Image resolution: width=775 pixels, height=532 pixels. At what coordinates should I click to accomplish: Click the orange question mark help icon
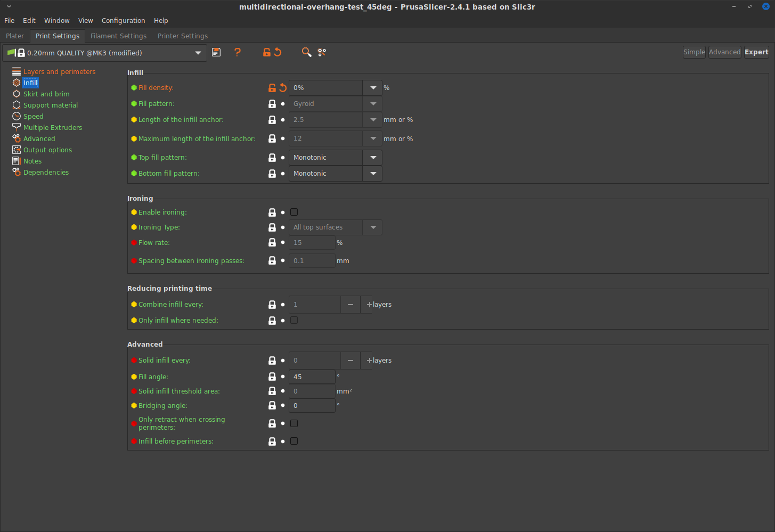tap(238, 52)
